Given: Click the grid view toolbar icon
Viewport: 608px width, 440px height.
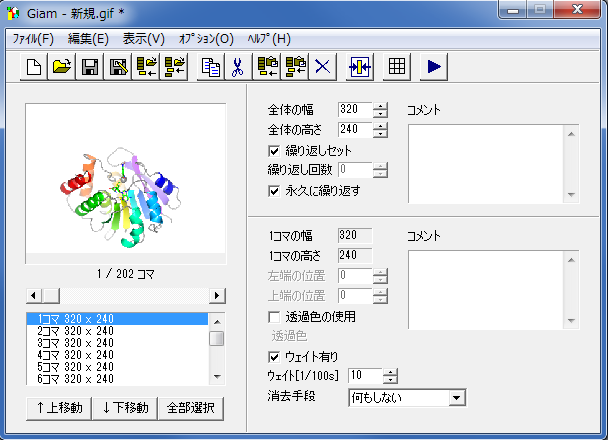Looking at the screenshot, I should click(x=397, y=67).
